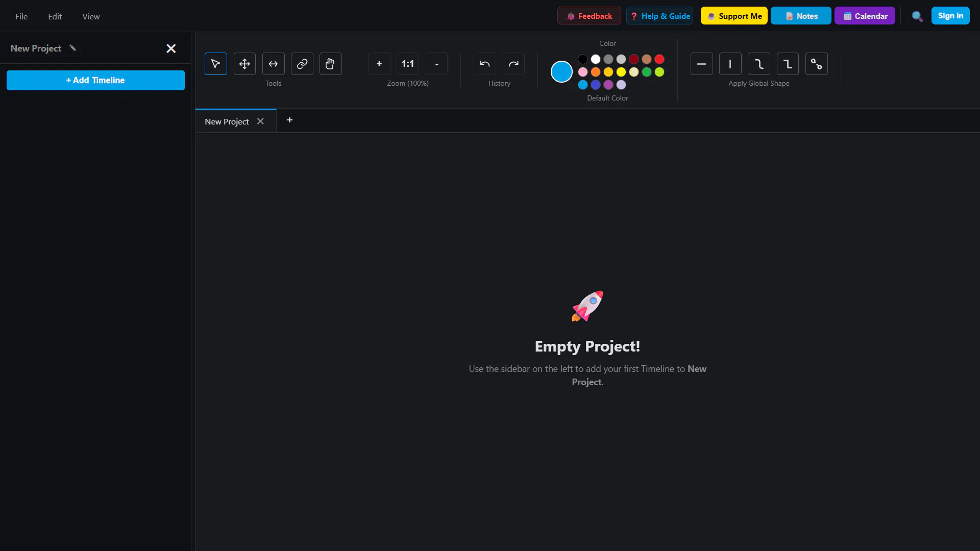This screenshot has width=980, height=551.
Task: Rename project using the pencil icon
Action: tap(73, 48)
